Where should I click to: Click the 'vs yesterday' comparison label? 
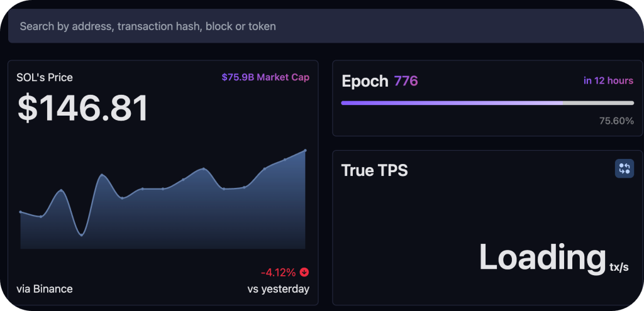click(278, 289)
